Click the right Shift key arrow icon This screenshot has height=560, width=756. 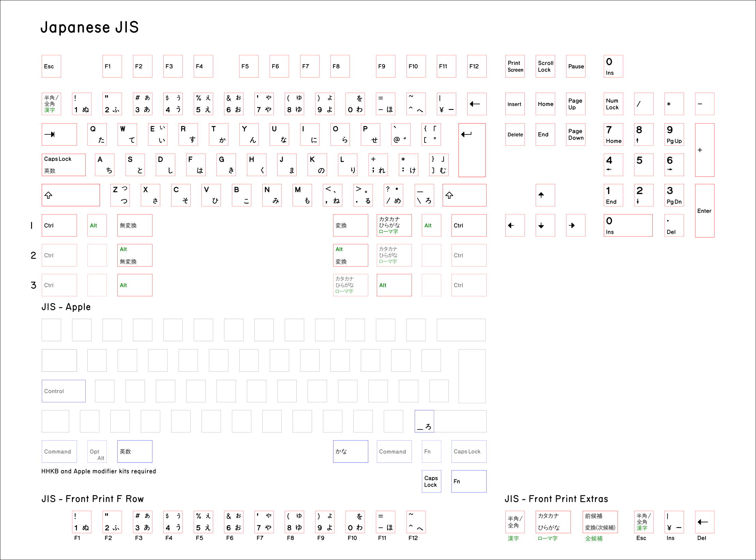(449, 195)
